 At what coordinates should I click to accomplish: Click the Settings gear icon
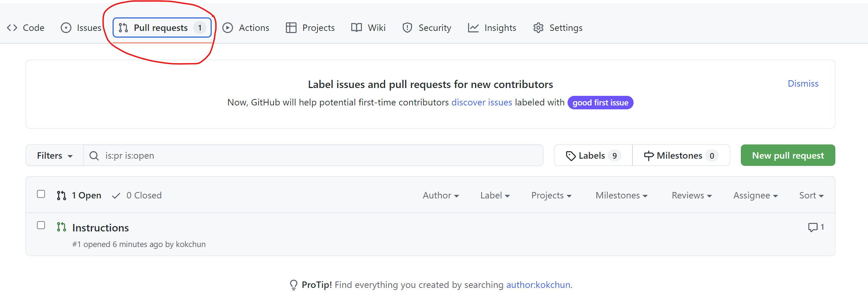pyautogui.click(x=538, y=28)
